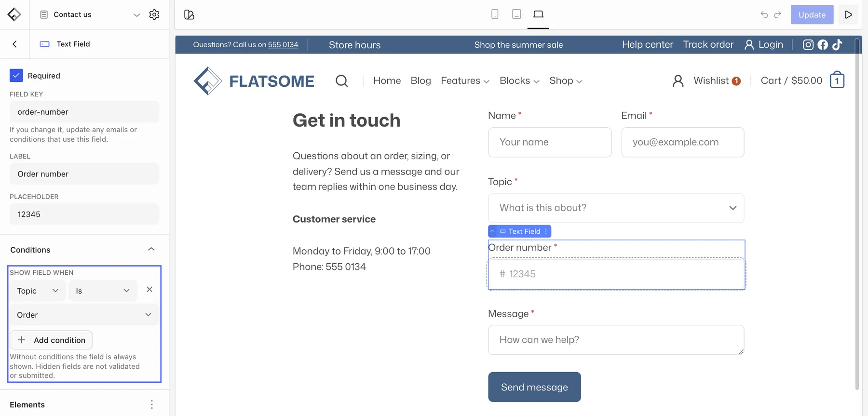Open the Elements options menu
This screenshot has width=868, height=416.
(152, 404)
